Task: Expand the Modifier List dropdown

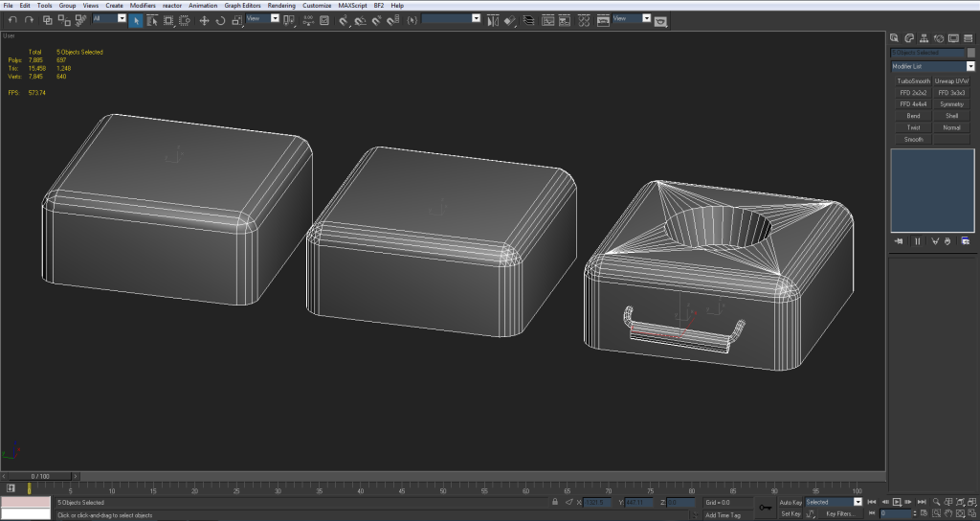Action: [x=970, y=67]
